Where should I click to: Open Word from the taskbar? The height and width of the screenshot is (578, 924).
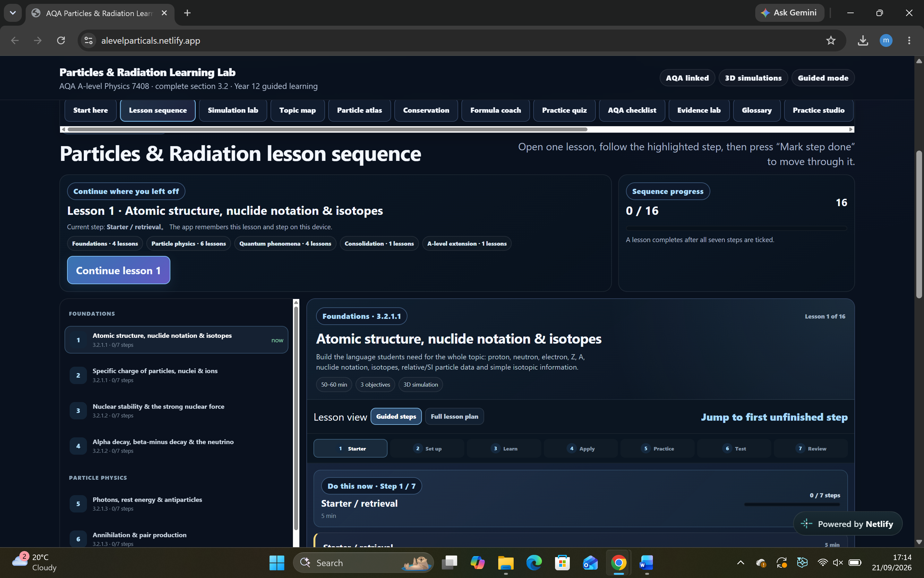pos(646,563)
